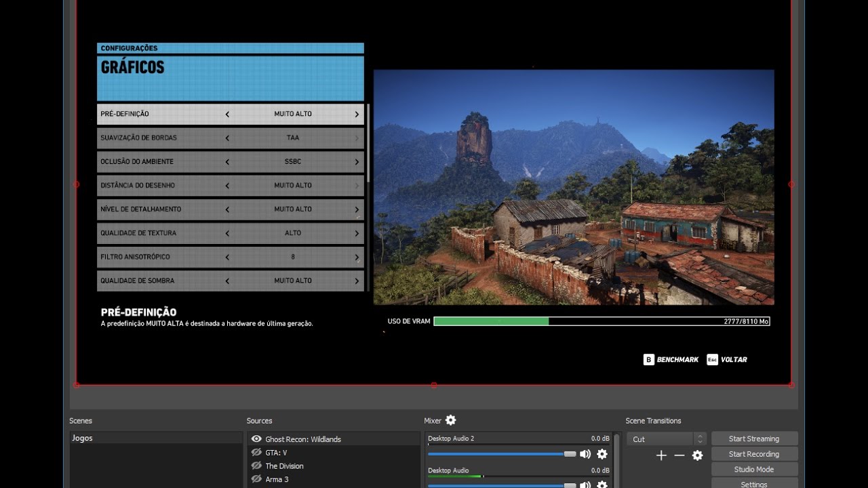This screenshot has height=488, width=868.
Task: Click the right-middle red resize handle
Action: pyautogui.click(x=791, y=184)
